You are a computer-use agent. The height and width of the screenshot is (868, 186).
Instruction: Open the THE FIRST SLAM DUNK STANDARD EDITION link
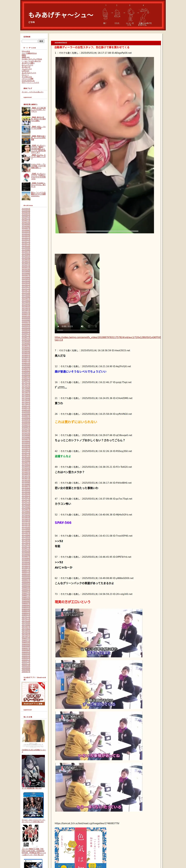click(33, 852)
